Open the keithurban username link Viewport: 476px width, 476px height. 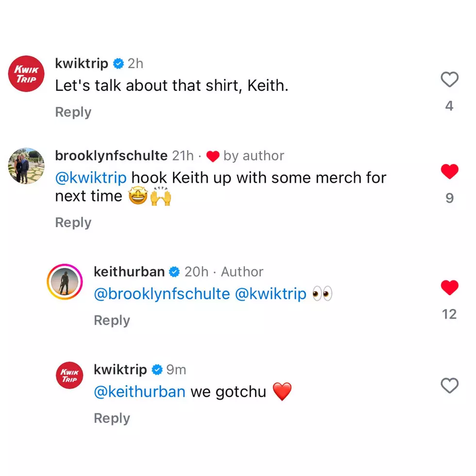pyautogui.click(x=129, y=272)
